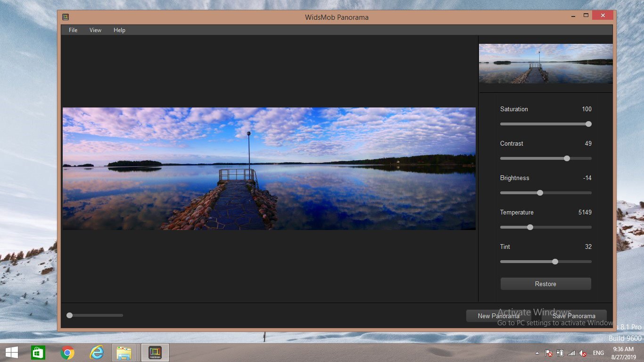Click the network signal tray icon
Viewport: 644px width, 362px height.
coord(571,353)
